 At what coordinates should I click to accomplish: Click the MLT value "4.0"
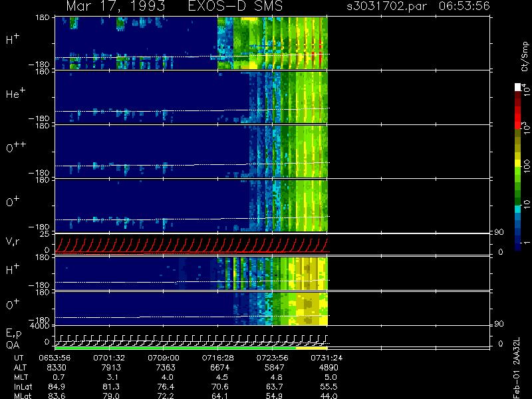click(x=168, y=377)
